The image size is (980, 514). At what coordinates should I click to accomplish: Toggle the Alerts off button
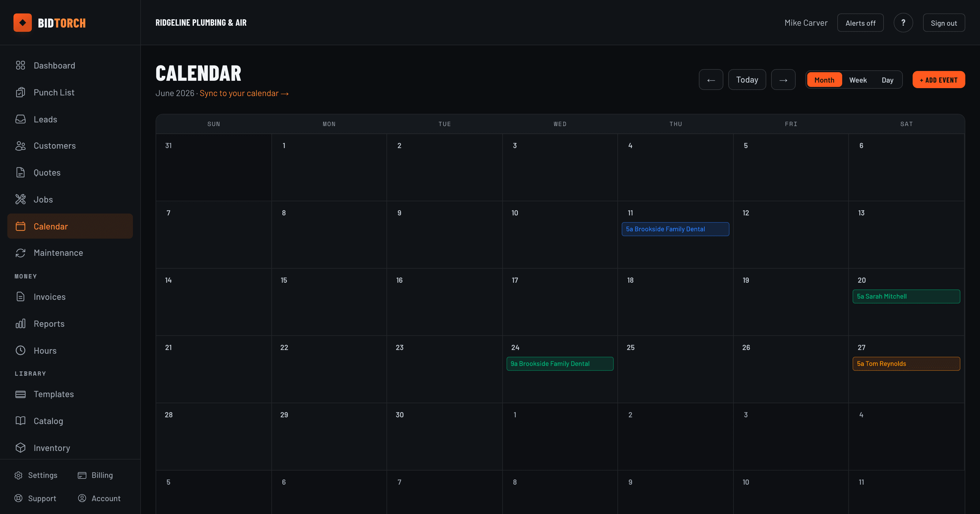(860, 23)
